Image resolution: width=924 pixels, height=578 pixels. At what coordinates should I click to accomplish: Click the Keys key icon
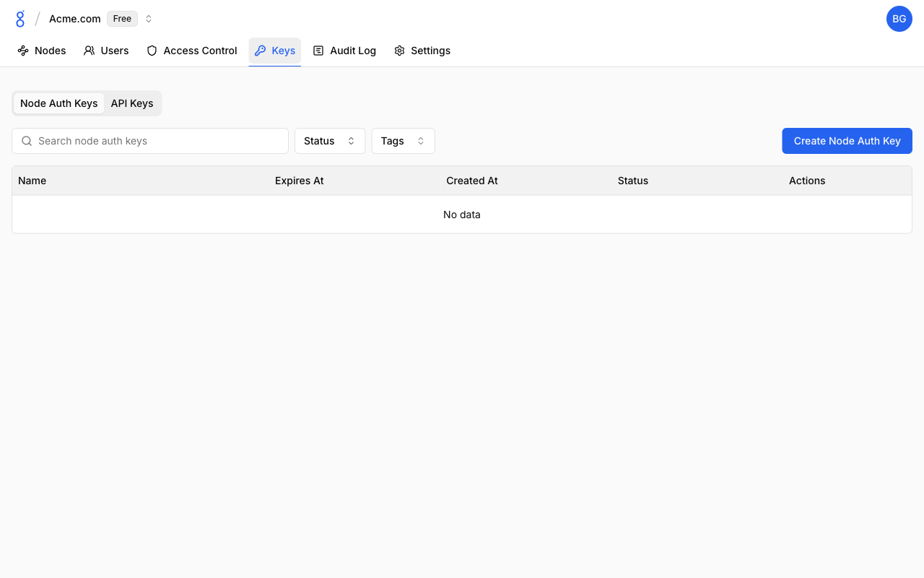[x=261, y=51]
